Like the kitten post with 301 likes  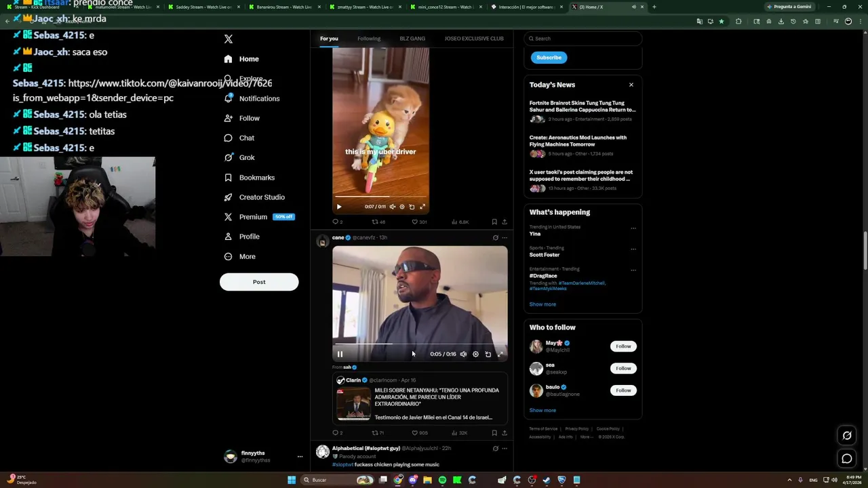pos(420,222)
